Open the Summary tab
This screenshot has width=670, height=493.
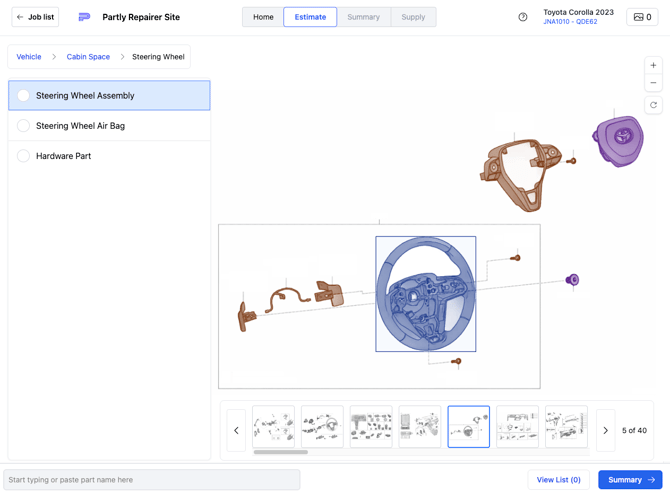point(364,17)
